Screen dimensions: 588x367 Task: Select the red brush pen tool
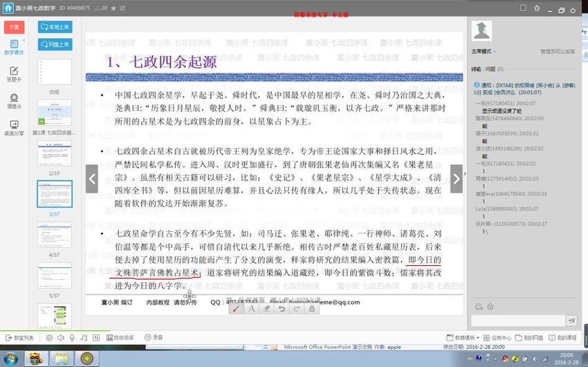237,308
